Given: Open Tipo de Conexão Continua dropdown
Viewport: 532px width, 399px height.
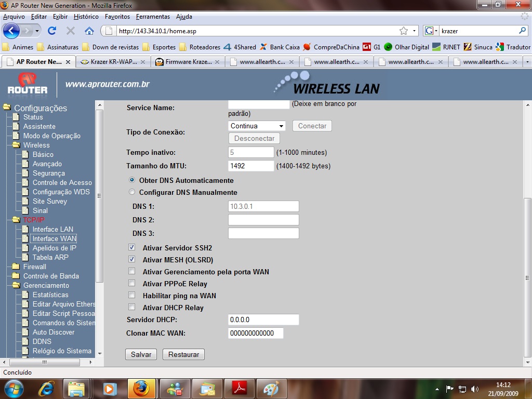Looking at the screenshot, I should coord(257,126).
